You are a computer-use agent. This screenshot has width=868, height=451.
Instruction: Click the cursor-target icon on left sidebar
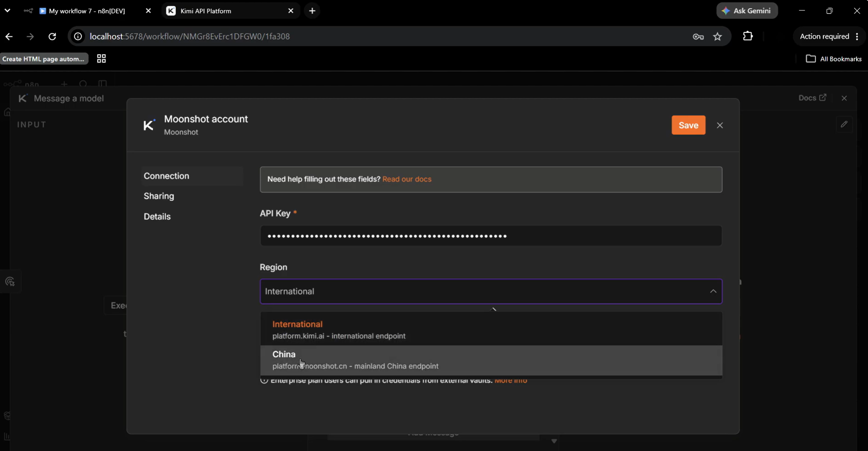[x=10, y=282]
